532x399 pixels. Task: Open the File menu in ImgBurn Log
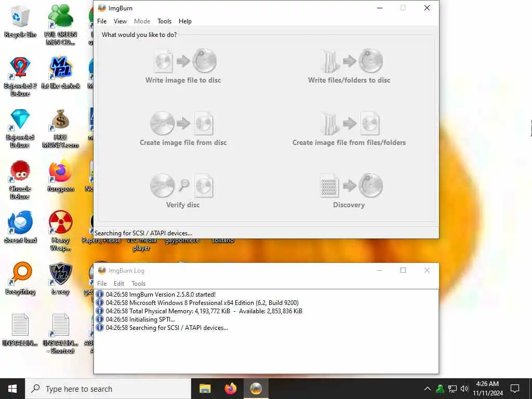[102, 283]
